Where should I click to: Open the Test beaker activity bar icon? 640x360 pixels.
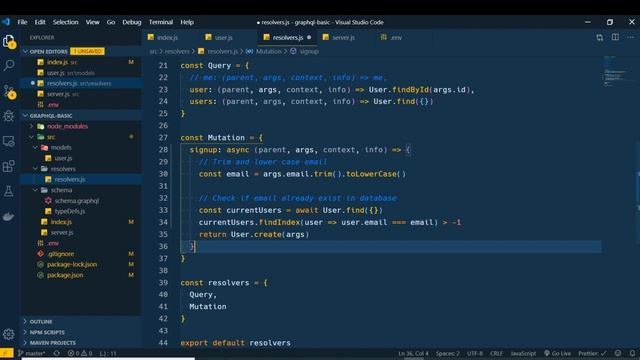click(9, 191)
